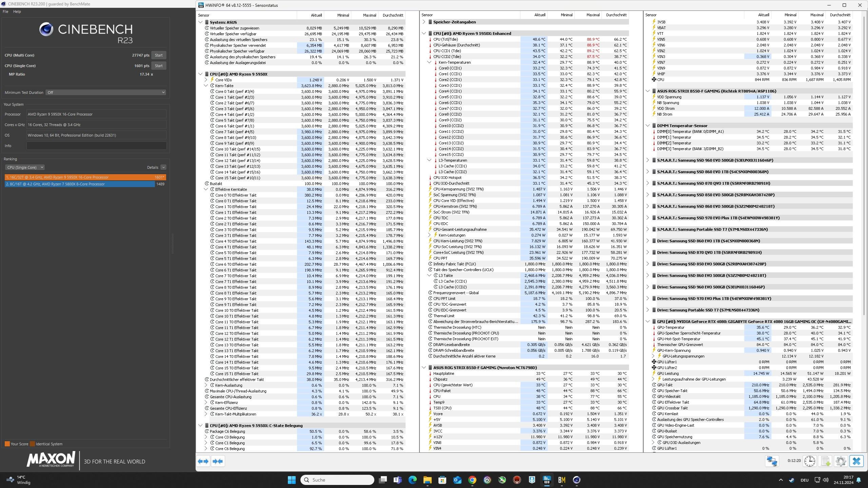Start logging with the document-plus icon
868x488 pixels.
click(825, 461)
